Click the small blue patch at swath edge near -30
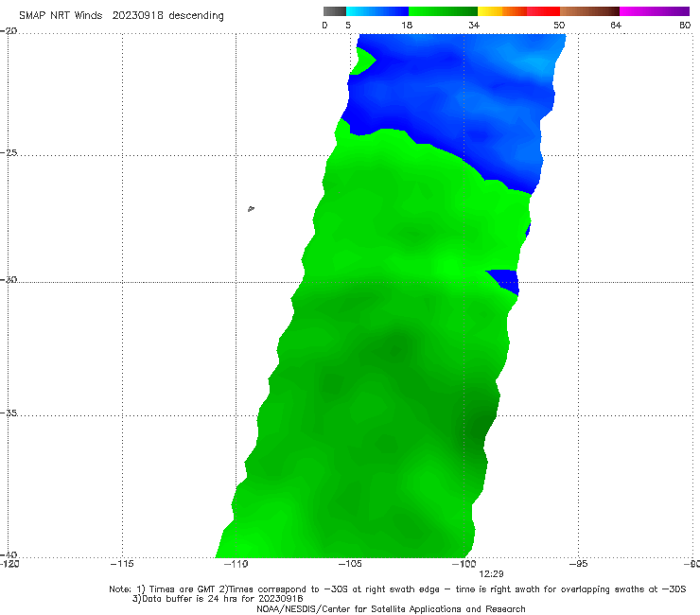 [504, 281]
